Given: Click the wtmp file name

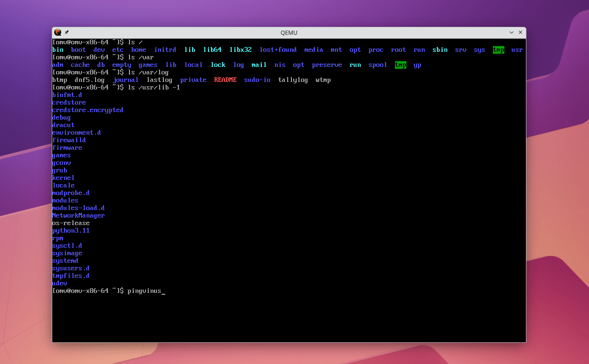Looking at the screenshot, I should [323, 80].
